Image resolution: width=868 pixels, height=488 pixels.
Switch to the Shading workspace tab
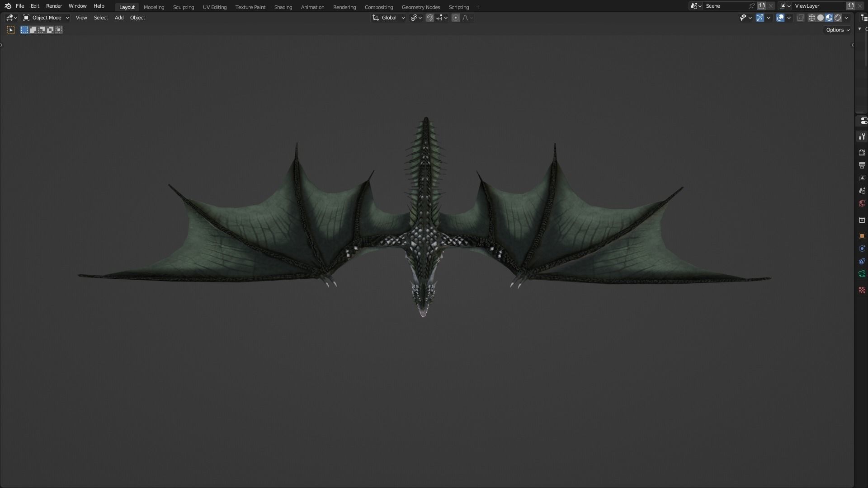(283, 7)
